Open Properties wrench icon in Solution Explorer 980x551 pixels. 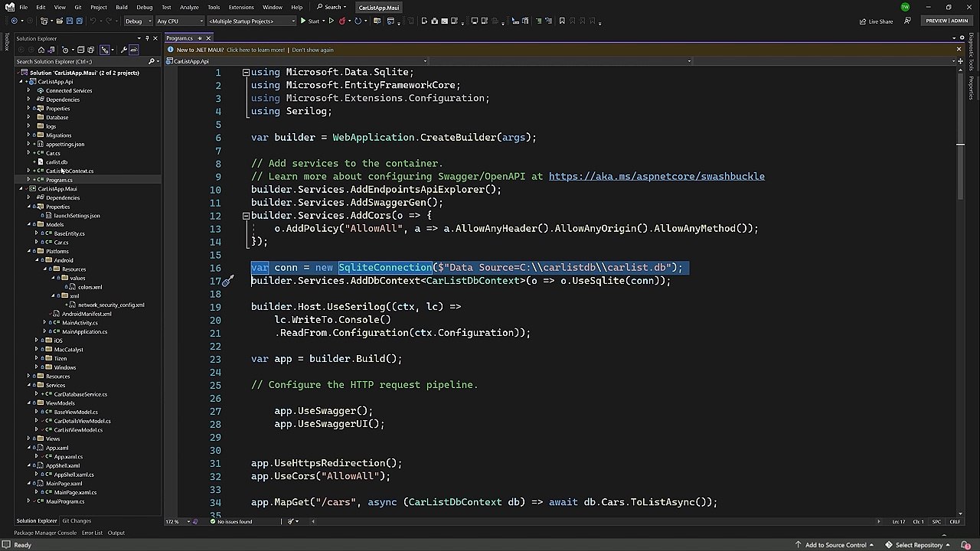click(123, 50)
